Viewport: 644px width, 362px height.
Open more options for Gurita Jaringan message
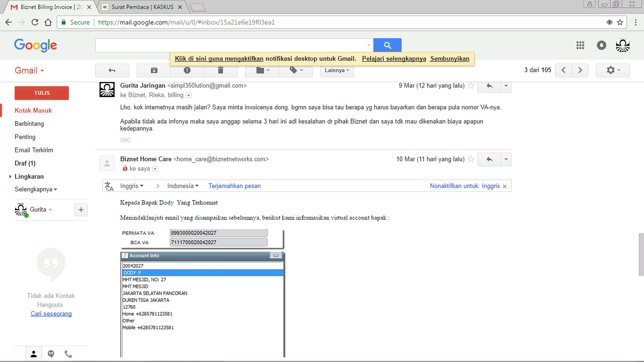(506, 86)
